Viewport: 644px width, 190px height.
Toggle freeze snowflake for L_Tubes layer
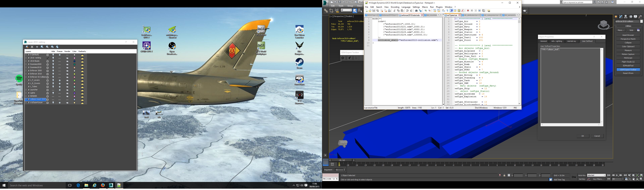60,87
